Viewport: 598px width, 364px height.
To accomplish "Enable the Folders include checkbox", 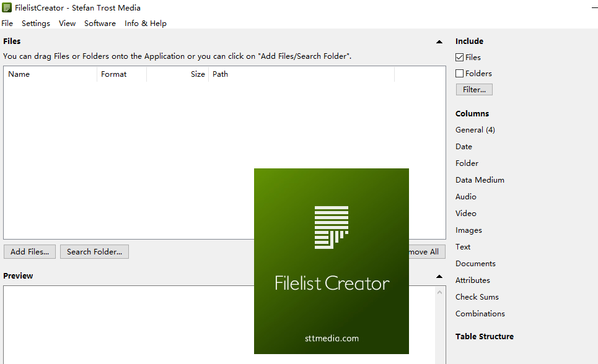I will 460,73.
